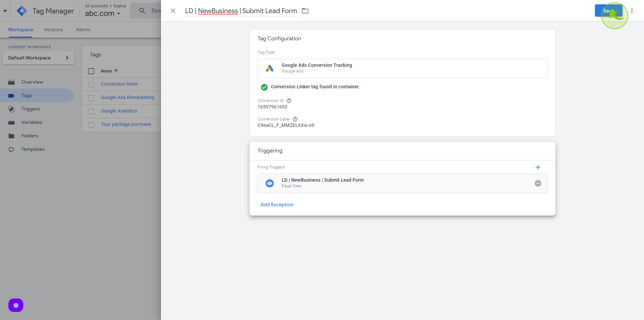
Task: Click the search magnifier icon
Action: click(142, 11)
